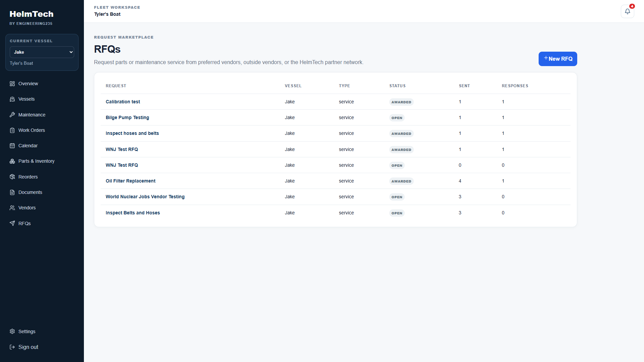This screenshot has width=644, height=362.
Task: Click the REQUEST column header
Action: (x=116, y=86)
